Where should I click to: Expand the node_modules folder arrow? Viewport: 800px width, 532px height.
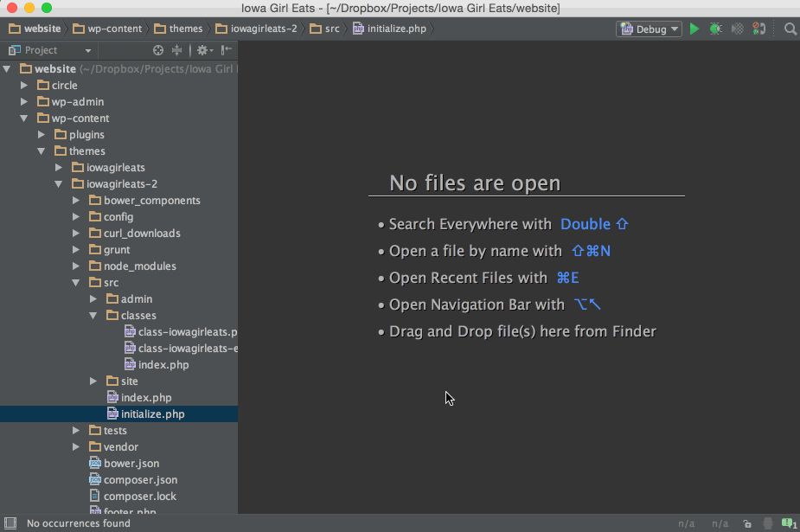pyautogui.click(x=76, y=266)
